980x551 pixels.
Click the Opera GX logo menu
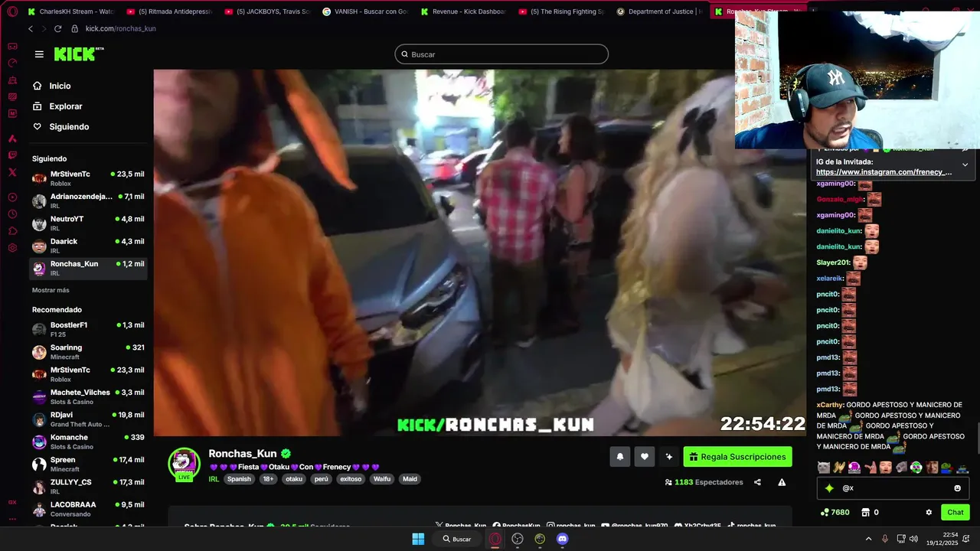click(12, 11)
